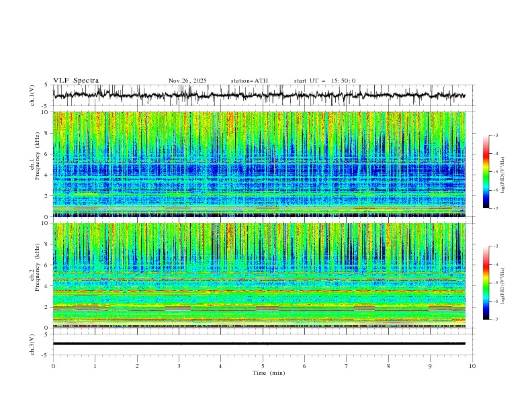Click the time axis tick label '10'
Viewport: 532px width, 411px height.
pyautogui.click(x=472, y=366)
